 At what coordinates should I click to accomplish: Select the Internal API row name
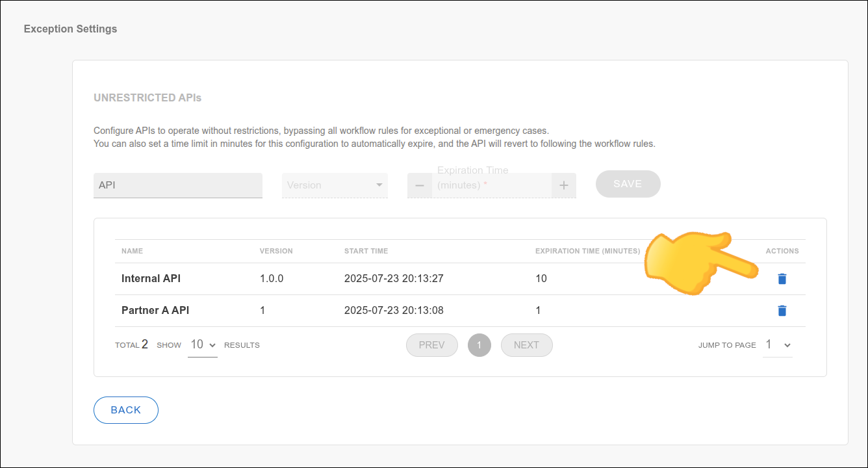point(151,279)
